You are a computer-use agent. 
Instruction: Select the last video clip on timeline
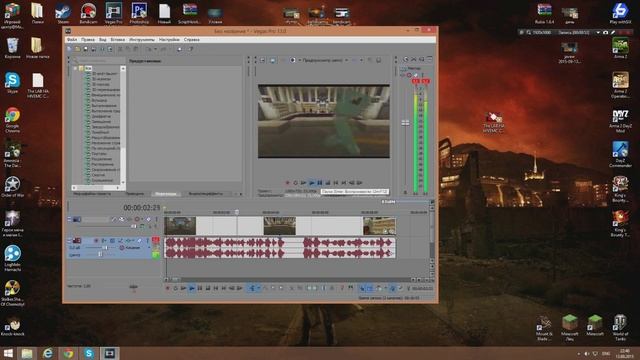pyautogui.click(x=379, y=226)
